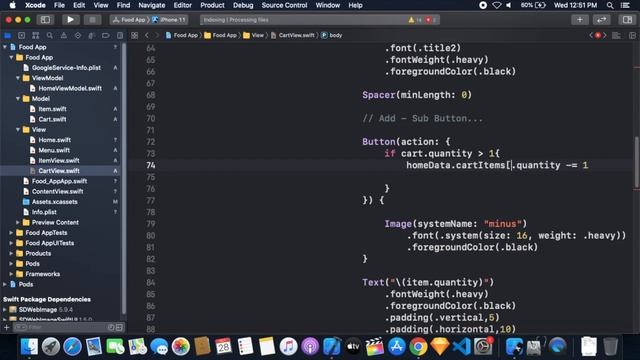
Task: Show the Find navigator magnifier
Action: [50, 36]
